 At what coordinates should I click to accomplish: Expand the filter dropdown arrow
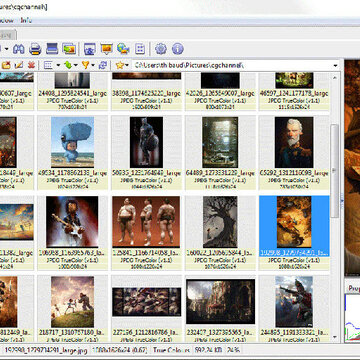pyautogui.click(x=93, y=65)
